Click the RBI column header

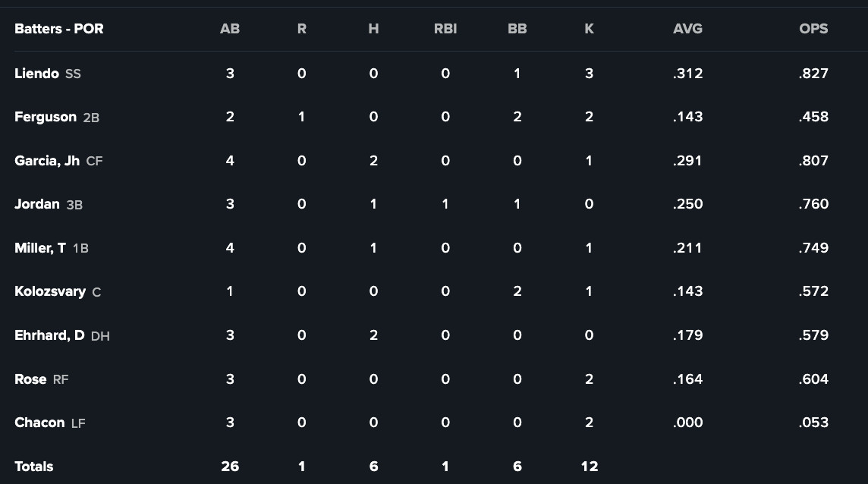[445, 29]
